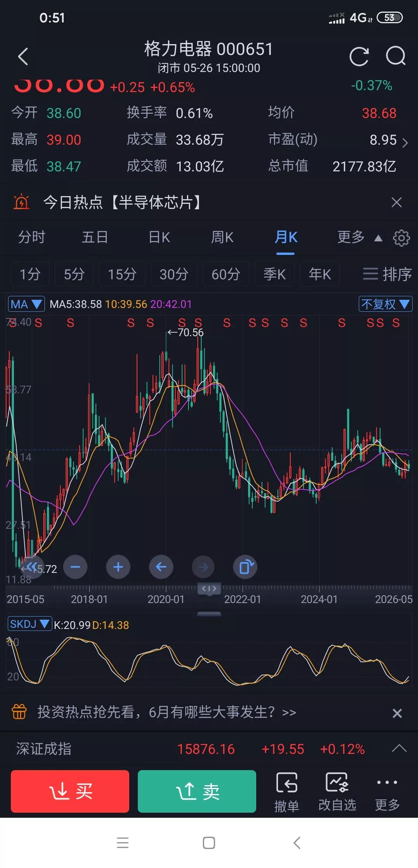418x868 pixels.
Task: Close the 投资热点 promo banner
Action: [397, 713]
